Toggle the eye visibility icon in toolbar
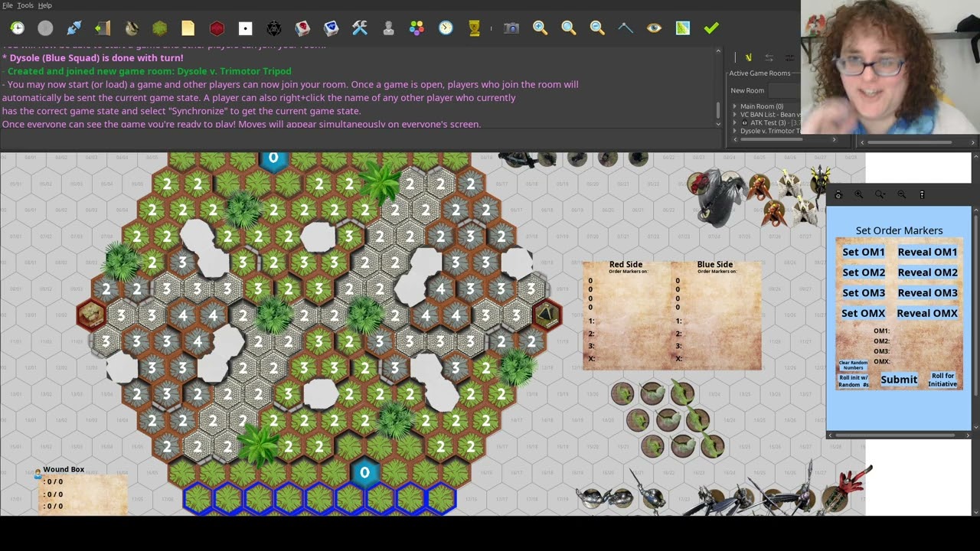The height and width of the screenshot is (551, 980). click(654, 28)
